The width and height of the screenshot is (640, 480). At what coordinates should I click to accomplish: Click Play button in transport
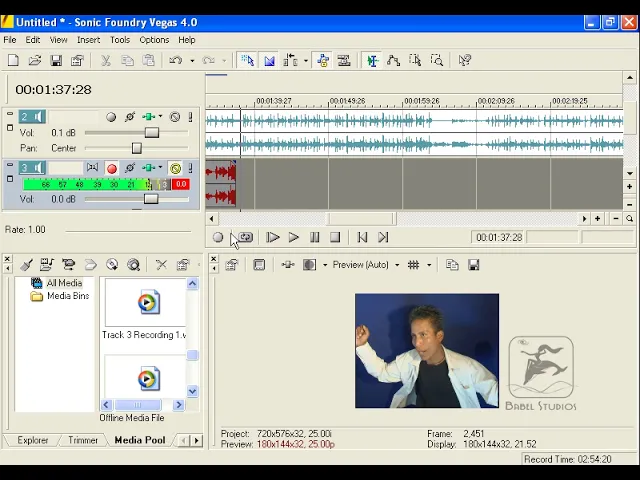point(293,237)
